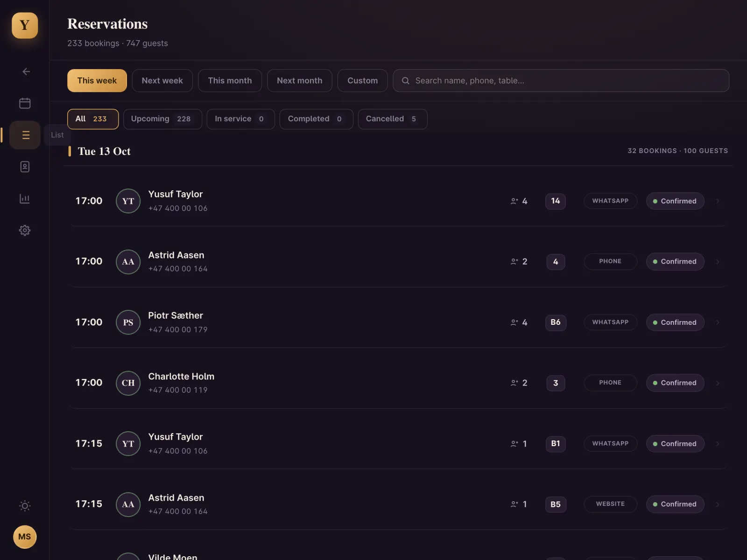Select the List view icon
The width and height of the screenshot is (747, 560).
[x=25, y=135]
